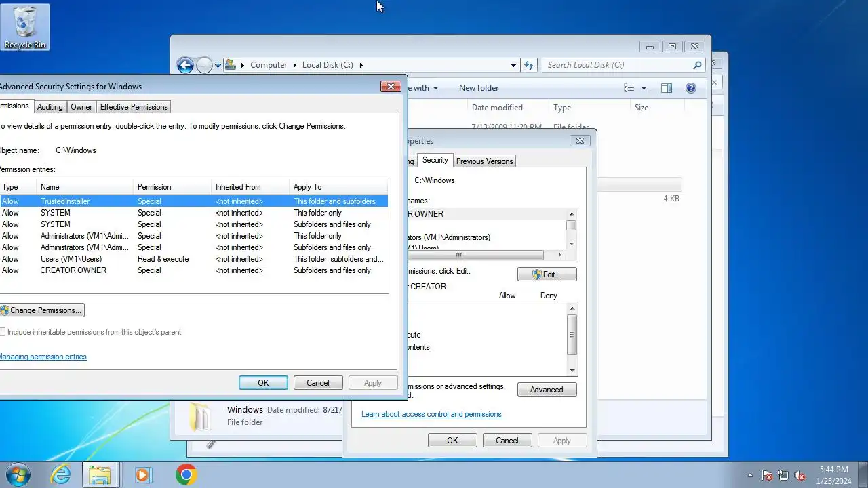Switch to the Effective Permissions tab
Image resolution: width=868 pixels, height=488 pixels.
pyautogui.click(x=134, y=107)
